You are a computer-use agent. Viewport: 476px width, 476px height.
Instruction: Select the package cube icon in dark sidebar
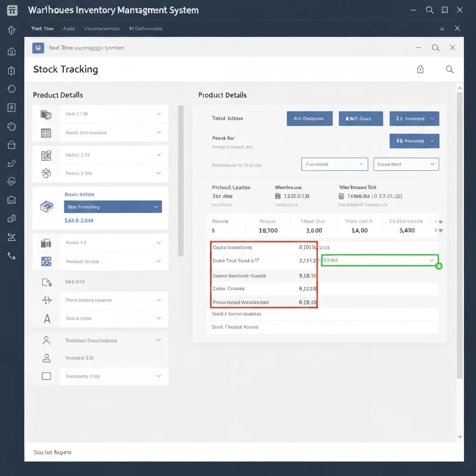pos(12,126)
